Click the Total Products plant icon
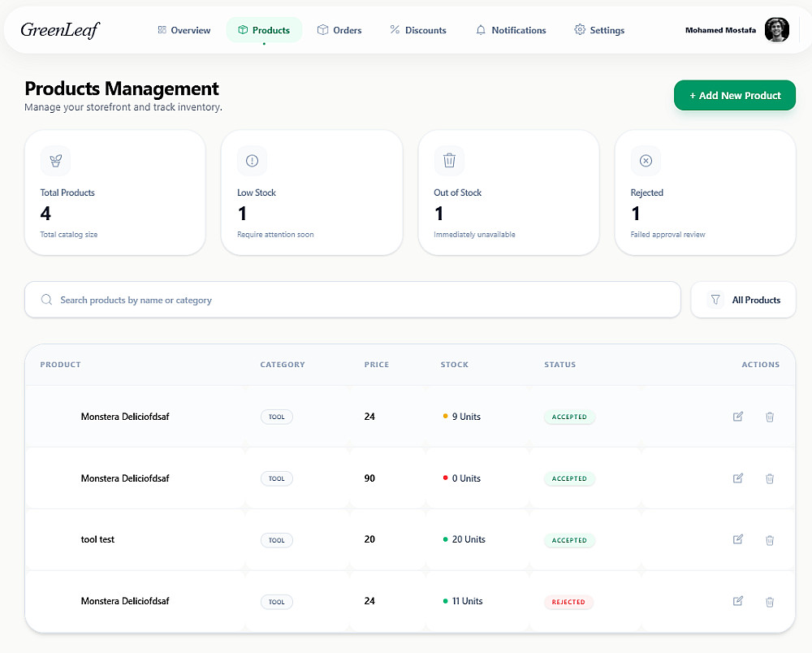The height and width of the screenshot is (653, 812). click(55, 161)
